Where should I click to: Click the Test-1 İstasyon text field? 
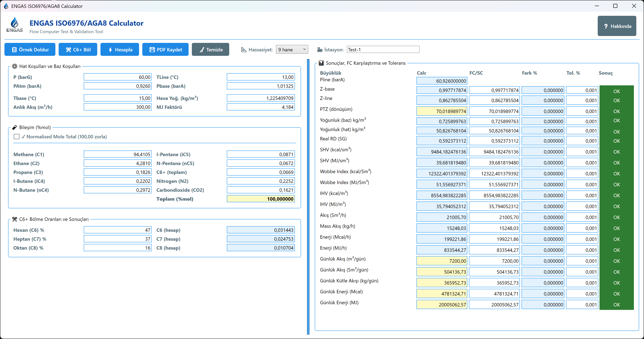383,50
